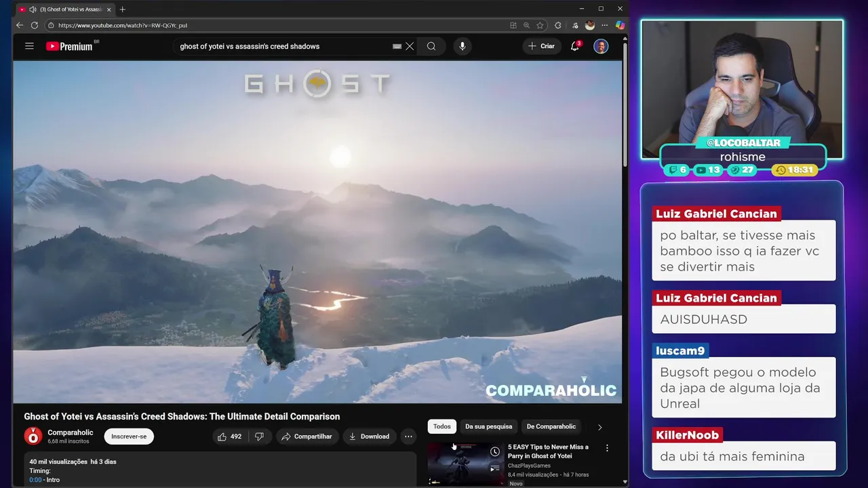Share the video via Compartilhar
The height and width of the screenshot is (488, 868).
click(307, 436)
